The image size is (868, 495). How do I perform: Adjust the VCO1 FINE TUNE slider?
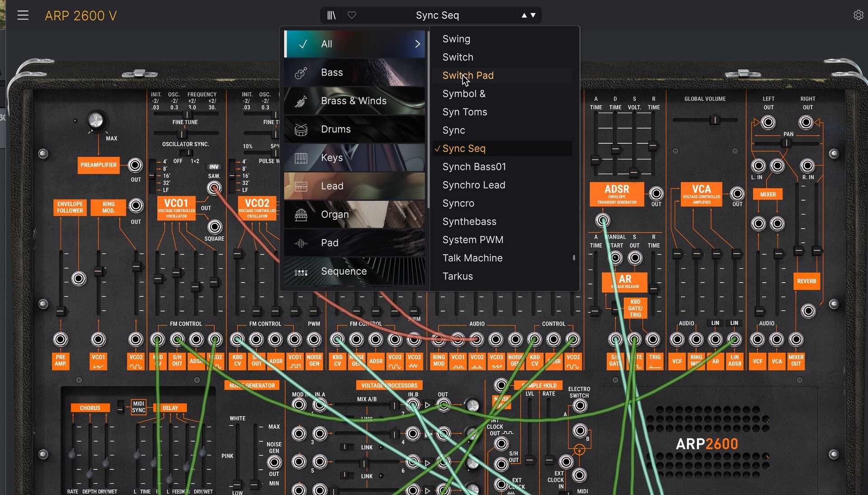(x=182, y=134)
